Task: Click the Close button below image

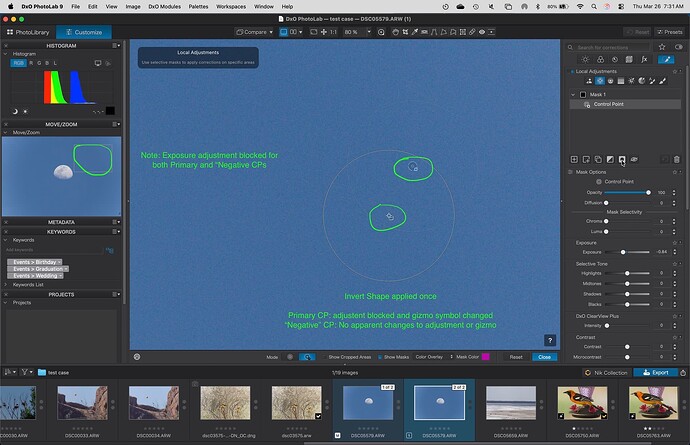Action: coord(544,357)
